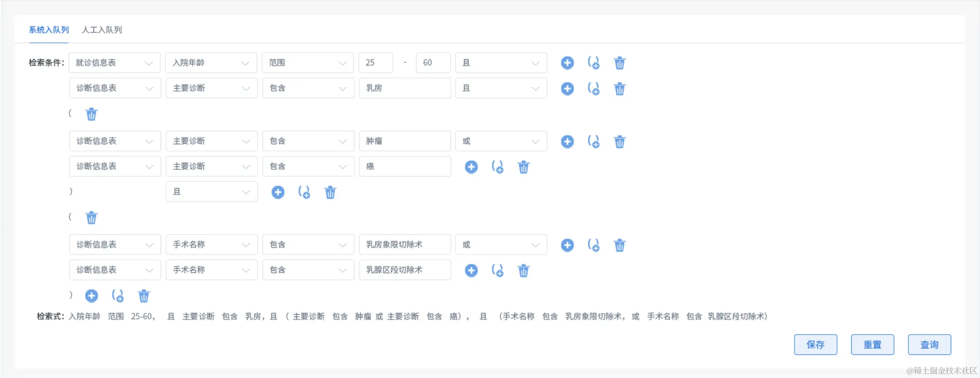Switch to the 人工入队列 tab
This screenshot has height=378, width=980.
[x=102, y=30]
